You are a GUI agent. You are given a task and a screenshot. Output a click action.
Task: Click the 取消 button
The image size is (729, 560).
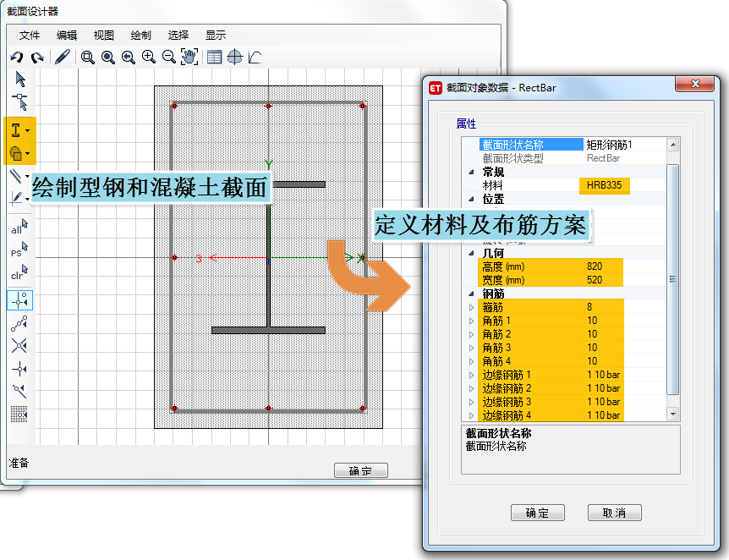tap(614, 513)
